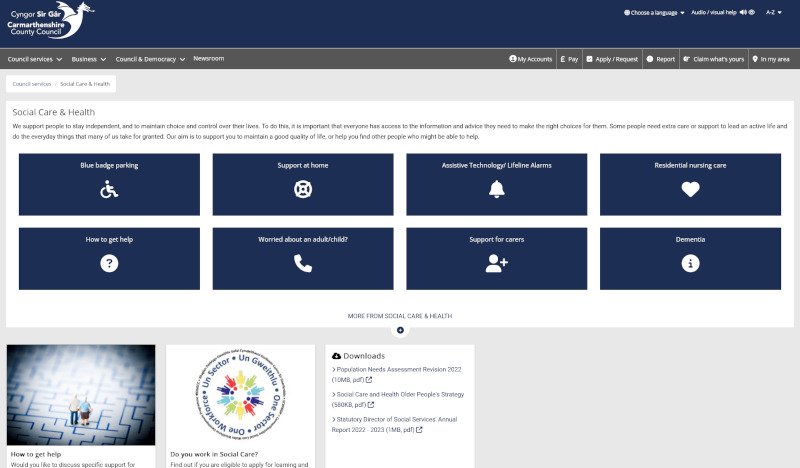This screenshot has width=800, height=468.
Task: Open the Support at home tile
Action: pos(303,184)
